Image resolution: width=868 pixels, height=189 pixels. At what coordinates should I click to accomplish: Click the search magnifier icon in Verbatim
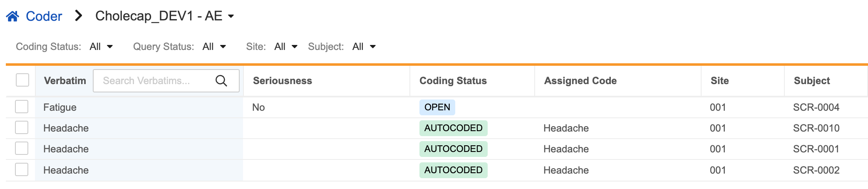(221, 81)
